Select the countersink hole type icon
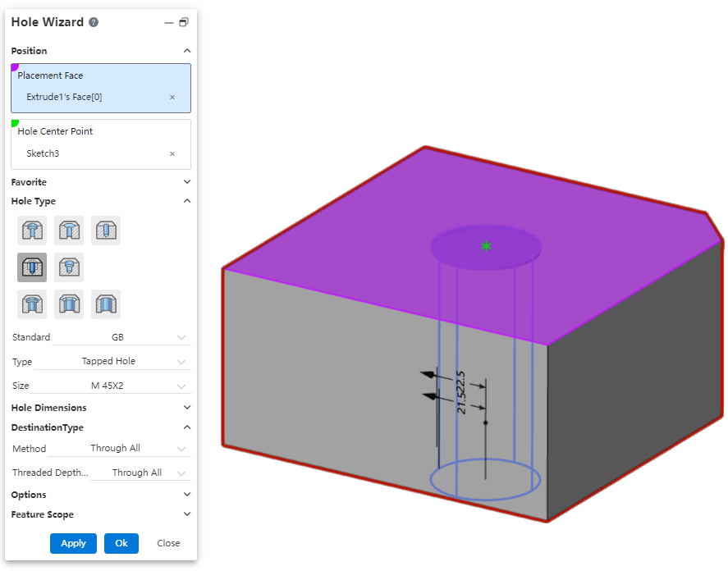Viewport: 728px width, 571px height. click(x=69, y=231)
